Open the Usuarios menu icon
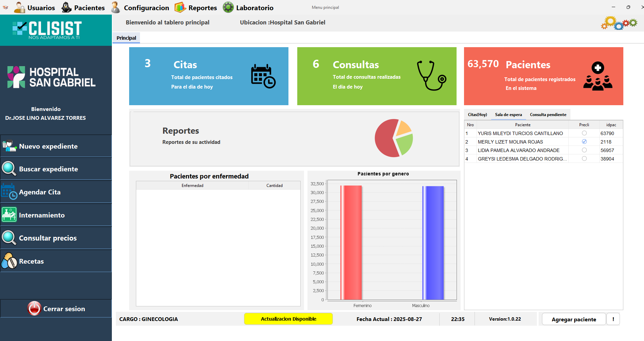 pyautogui.click(x=20, y=7)
